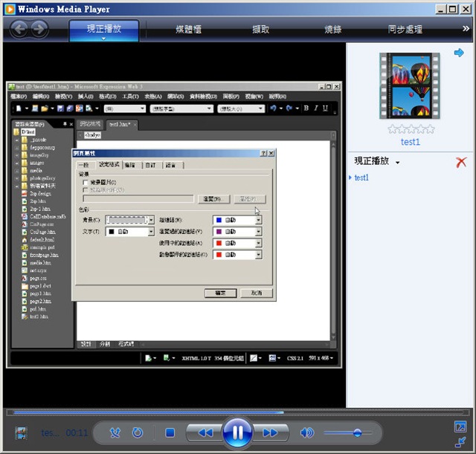Screen dimensions: 476x454
Task: Skip to the previous item
Action: (205, 432)
